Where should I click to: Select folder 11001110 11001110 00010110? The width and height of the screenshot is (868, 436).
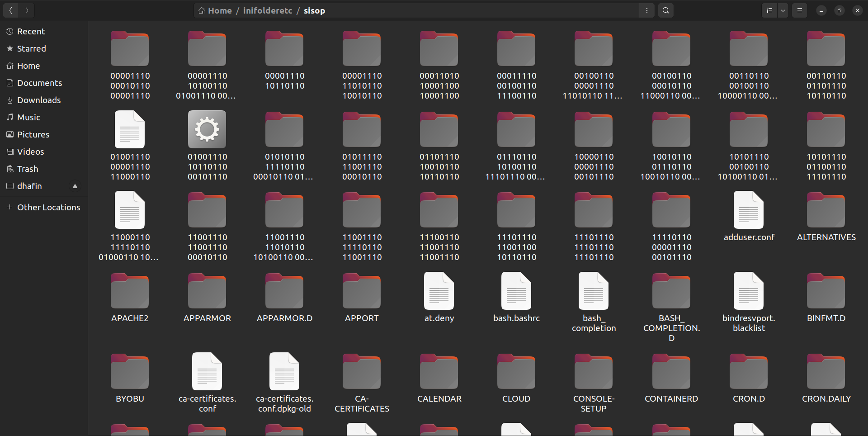point(207,227)
